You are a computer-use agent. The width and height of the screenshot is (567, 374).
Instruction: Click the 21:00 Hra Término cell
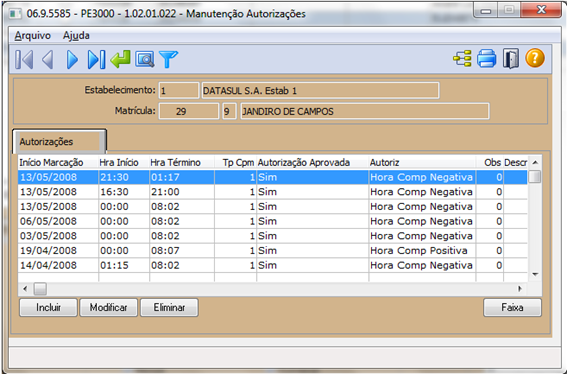tap(182, 192)
